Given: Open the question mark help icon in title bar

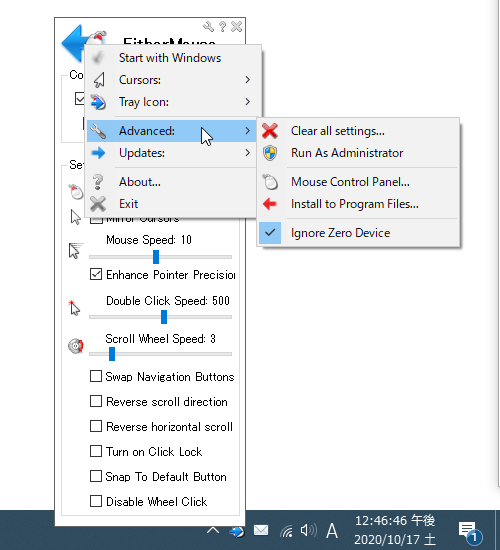Looking at the screenshot, I should point(222,27).
